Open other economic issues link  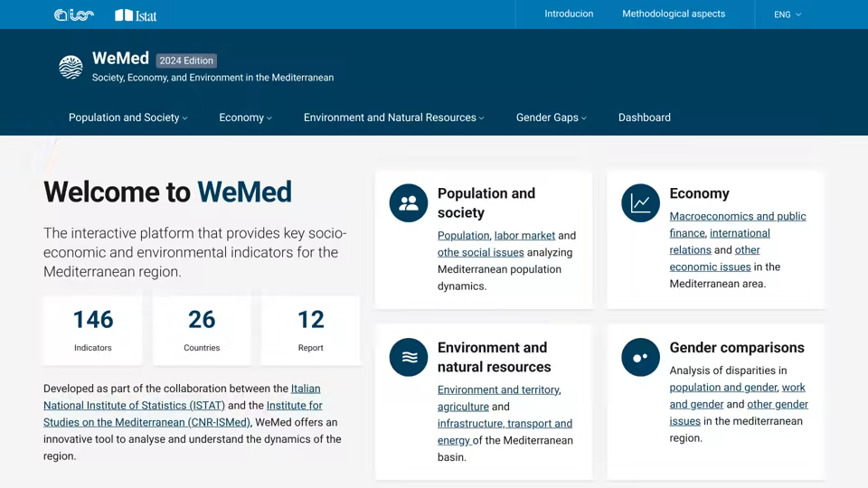tap(714, 258)
